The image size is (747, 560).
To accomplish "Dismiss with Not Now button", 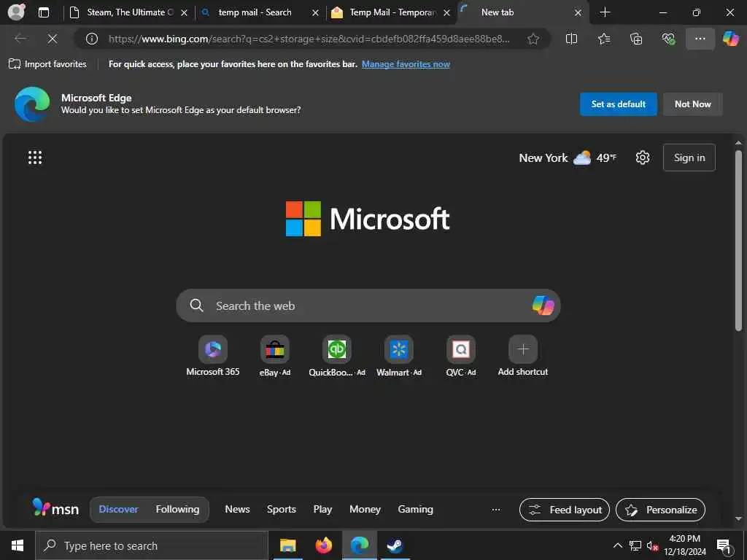I will (693, 104).
